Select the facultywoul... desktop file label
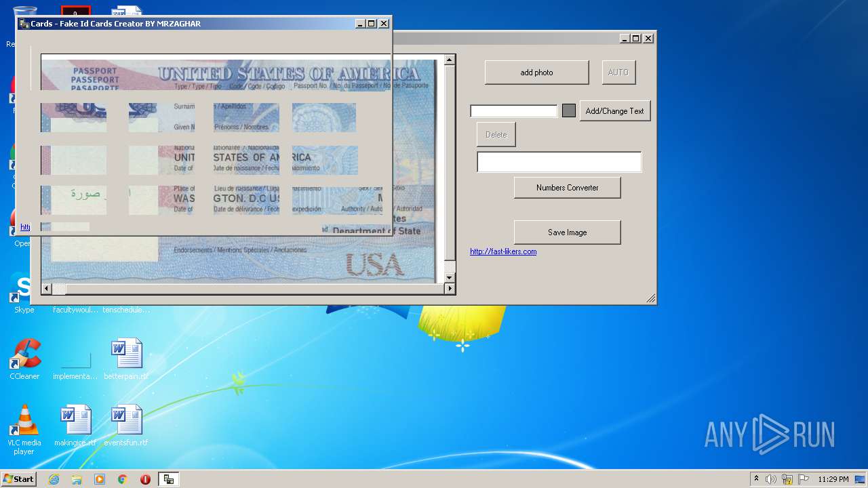This screenshot has width=868, height=488. pos(75,310)
